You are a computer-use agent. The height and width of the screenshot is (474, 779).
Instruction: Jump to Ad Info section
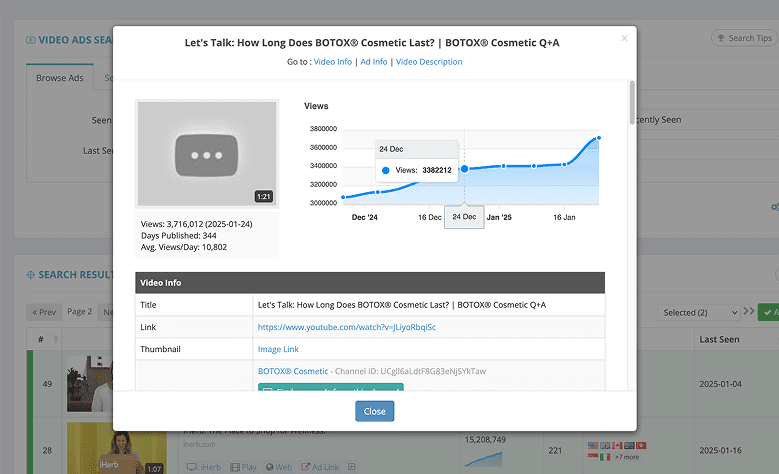click(x=373, y=62)
